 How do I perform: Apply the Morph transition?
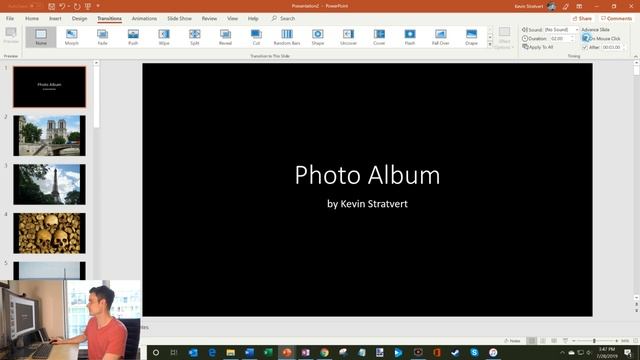pos(71,37)
